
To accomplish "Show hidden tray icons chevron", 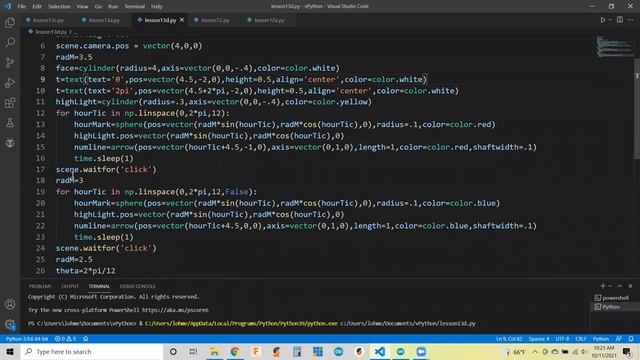I will 534,351.
